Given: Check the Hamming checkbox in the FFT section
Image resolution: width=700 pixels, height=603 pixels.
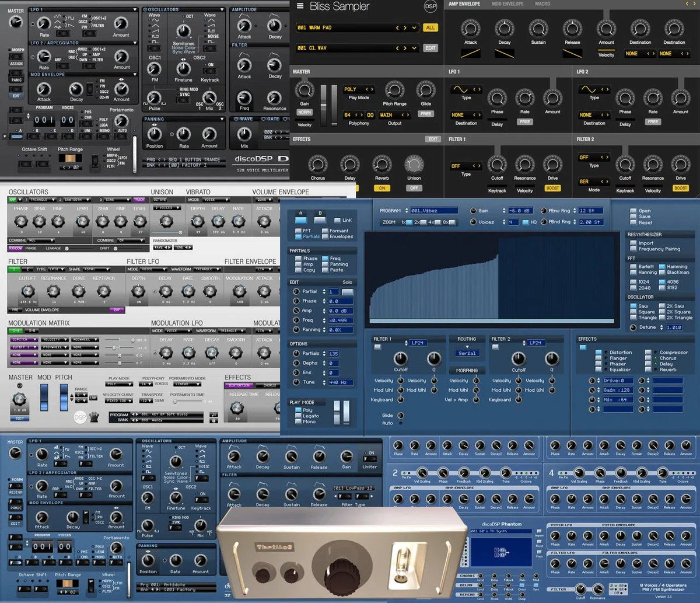Looking at the screenshot, I should [x=661, y=267].
